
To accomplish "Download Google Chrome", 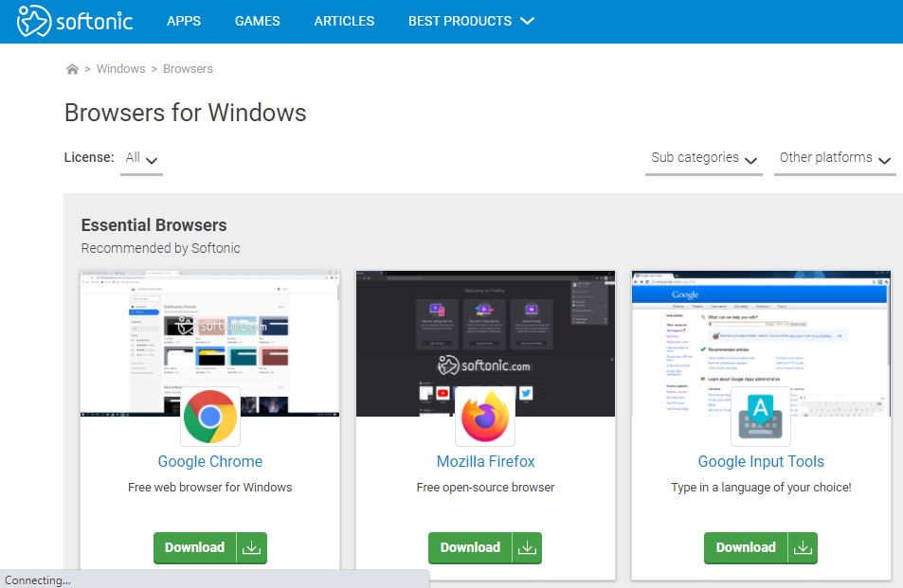I will (x=210, y=547).
